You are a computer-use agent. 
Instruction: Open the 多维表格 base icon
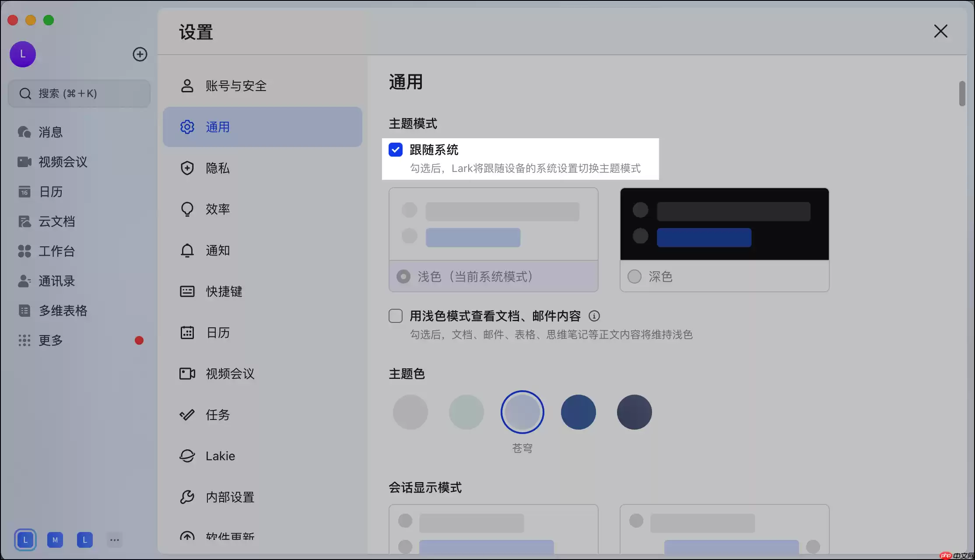[x=24, y=311]
